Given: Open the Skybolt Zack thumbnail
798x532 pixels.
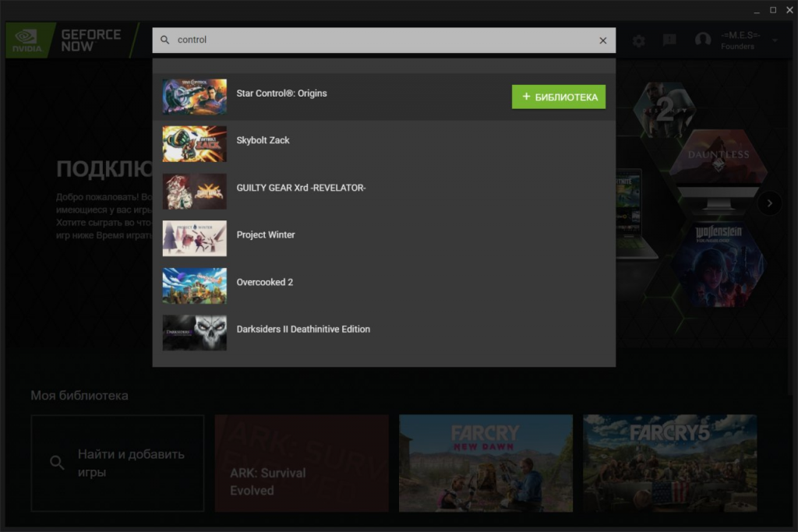Looking at the screenshot, I should (194, 144).
